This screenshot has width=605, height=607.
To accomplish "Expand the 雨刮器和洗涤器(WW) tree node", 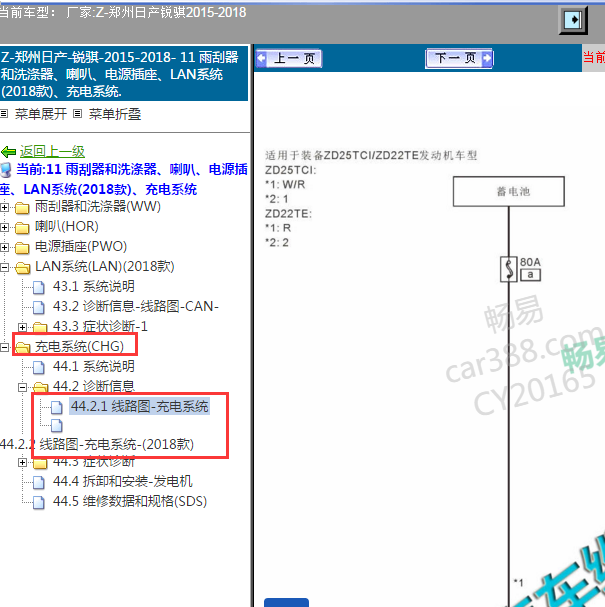I will click(x=4, y=207).
